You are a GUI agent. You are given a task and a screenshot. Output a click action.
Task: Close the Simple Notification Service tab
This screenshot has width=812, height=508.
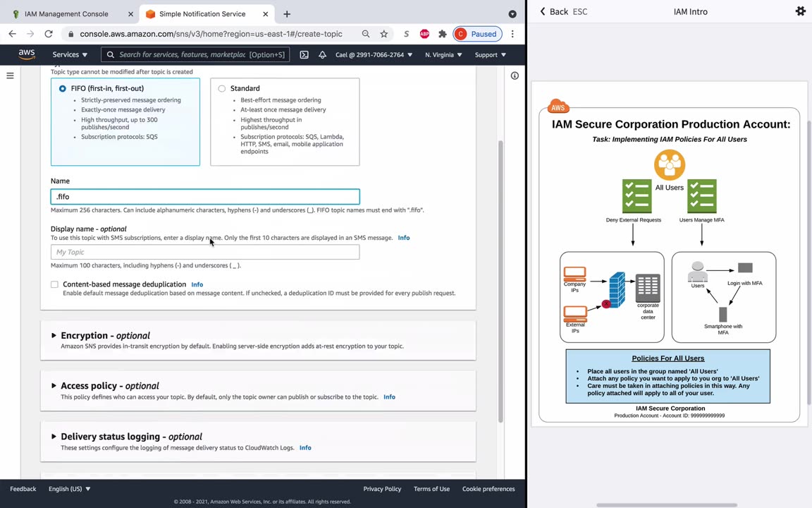(x=265, y=14)
